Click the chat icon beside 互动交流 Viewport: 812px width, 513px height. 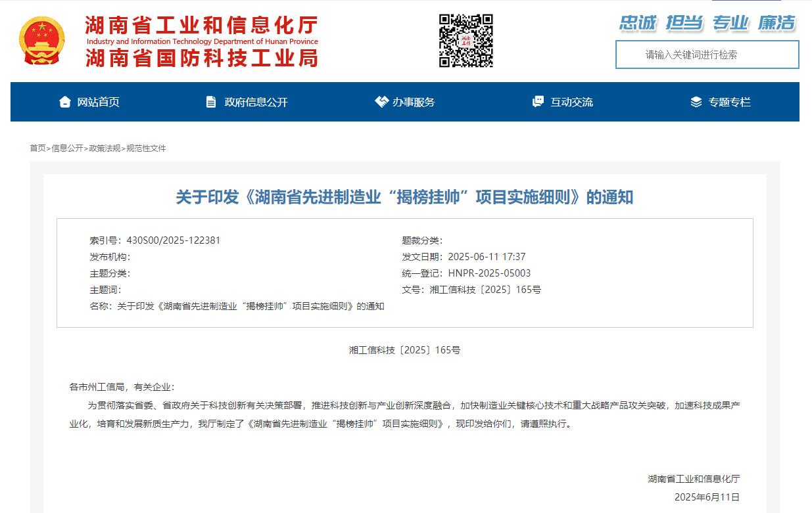[538, 102]
